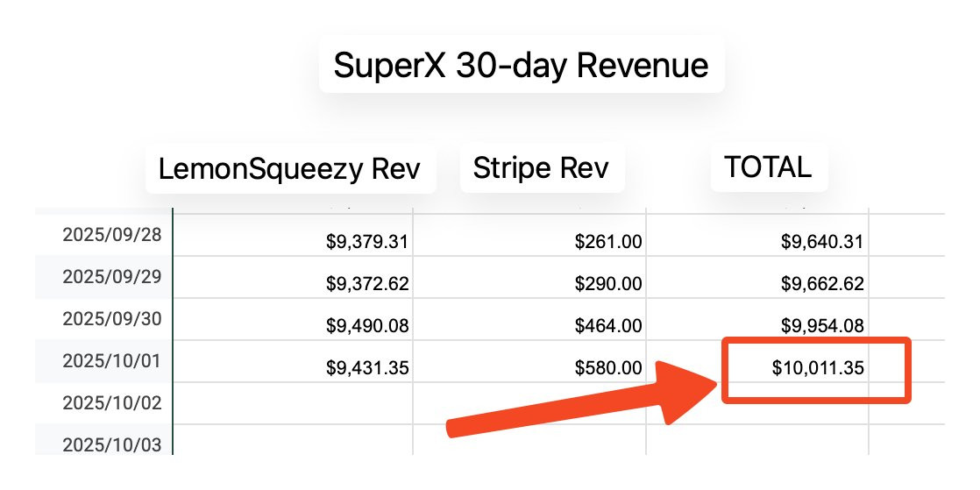This screenshot has height=490, width=980.
Task: Click the 2025/09/30 date cell
Action: click(x=112, y=318)
